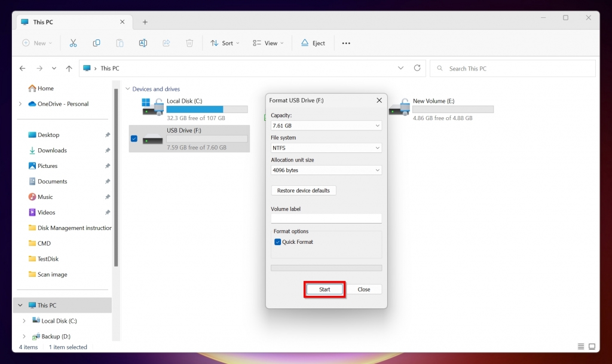
Task: Select the Copy icon in the toolbar
Action: (x=96, y=42)
